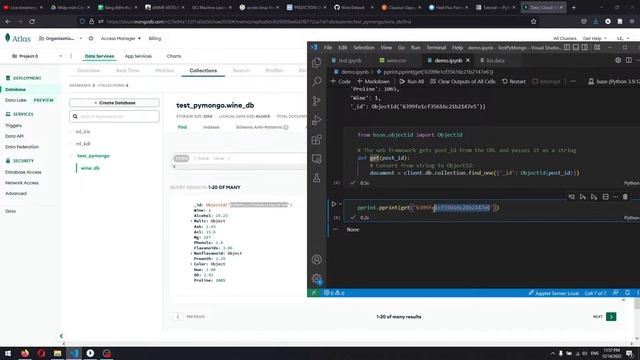Open File Explorer from the taskbar

[58, 353]
